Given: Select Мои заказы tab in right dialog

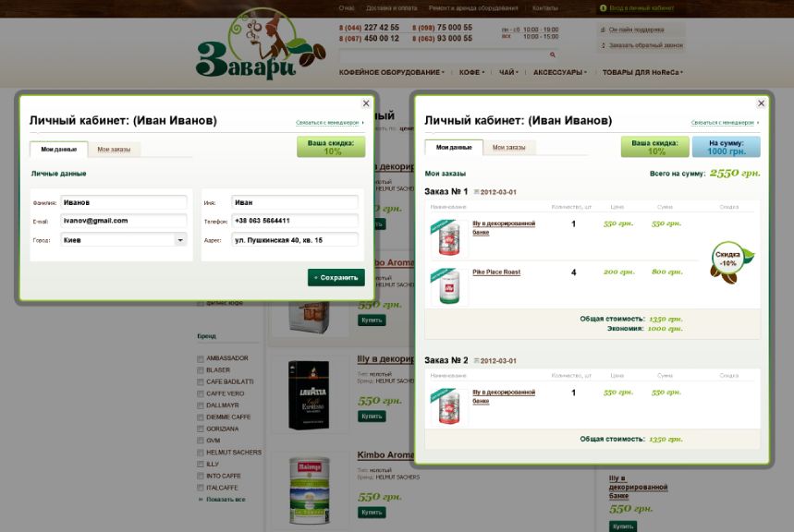Looking at the screenshot, I should click(x=509, y=147).
